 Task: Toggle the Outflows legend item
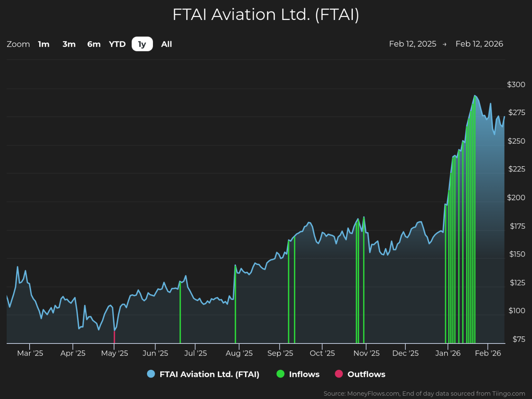pos(360,374)
